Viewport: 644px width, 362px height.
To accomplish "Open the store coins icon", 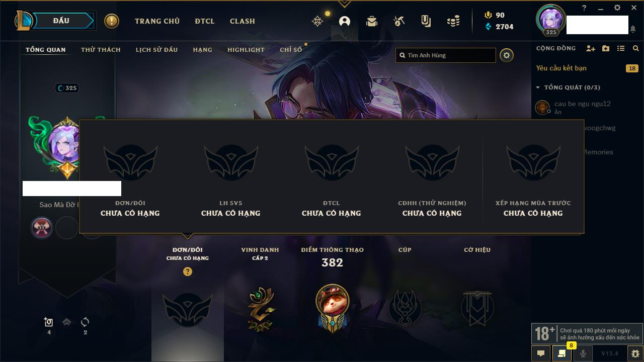I will (x=453, y=21).
